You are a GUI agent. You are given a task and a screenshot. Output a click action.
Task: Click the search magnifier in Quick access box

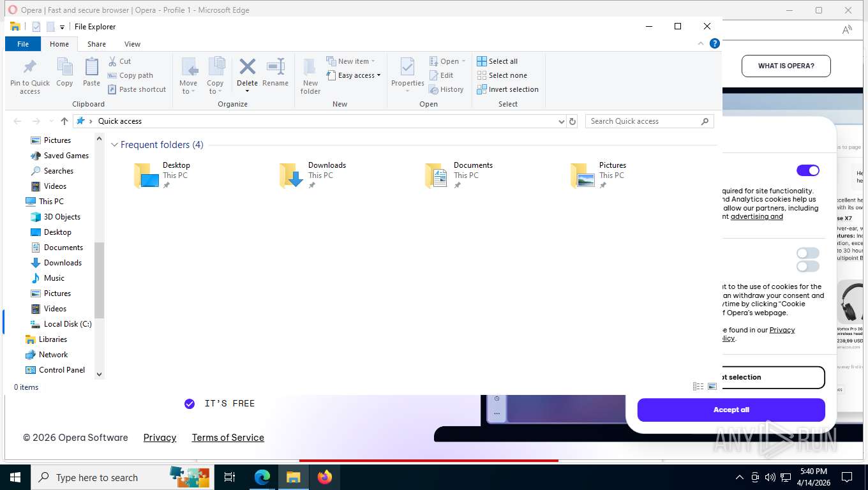(705, 121)
